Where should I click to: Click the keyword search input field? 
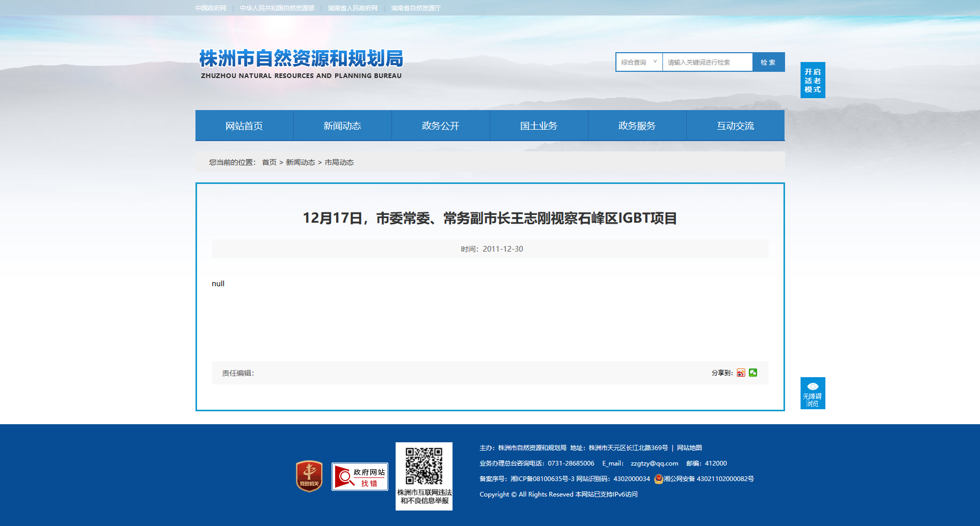click(707, 62)
